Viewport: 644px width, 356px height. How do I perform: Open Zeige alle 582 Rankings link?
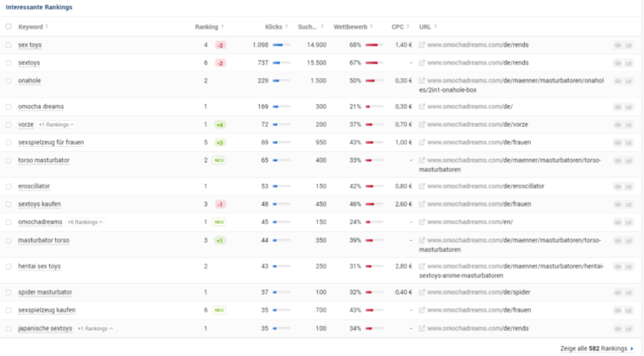tap(597, 348)
